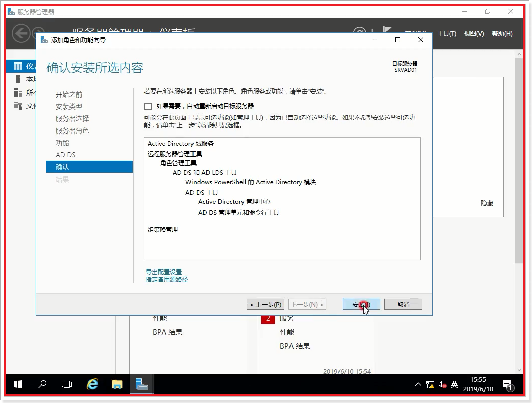Select file services icon in Server Manager sidebar
This screenshot has width=532, height=403.
18,106
